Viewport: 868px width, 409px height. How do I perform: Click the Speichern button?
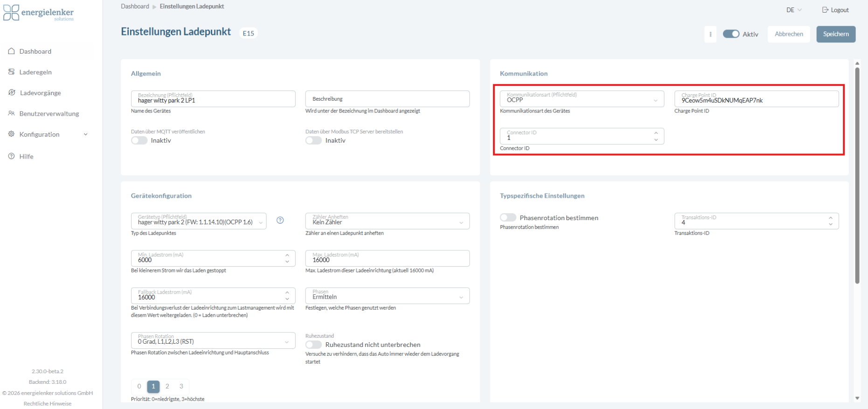pyautogui.click(x=836, y=34)
